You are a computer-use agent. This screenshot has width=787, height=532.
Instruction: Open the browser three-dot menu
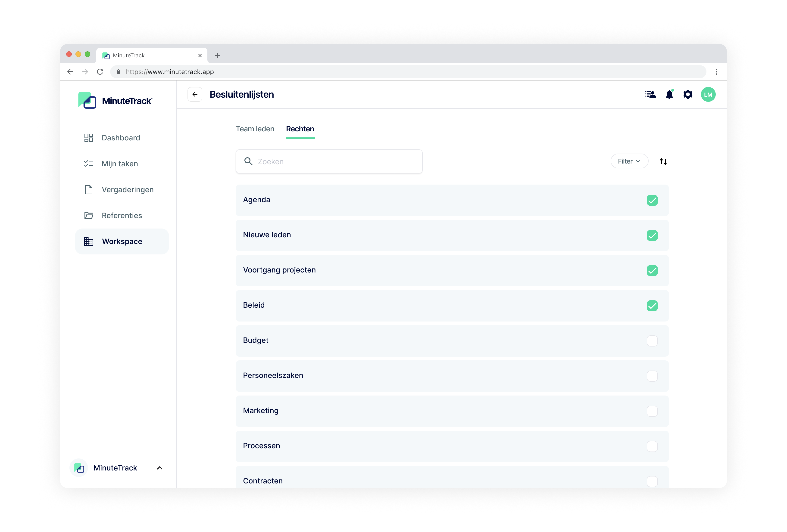pyautogui.click(x=716, y=72)
